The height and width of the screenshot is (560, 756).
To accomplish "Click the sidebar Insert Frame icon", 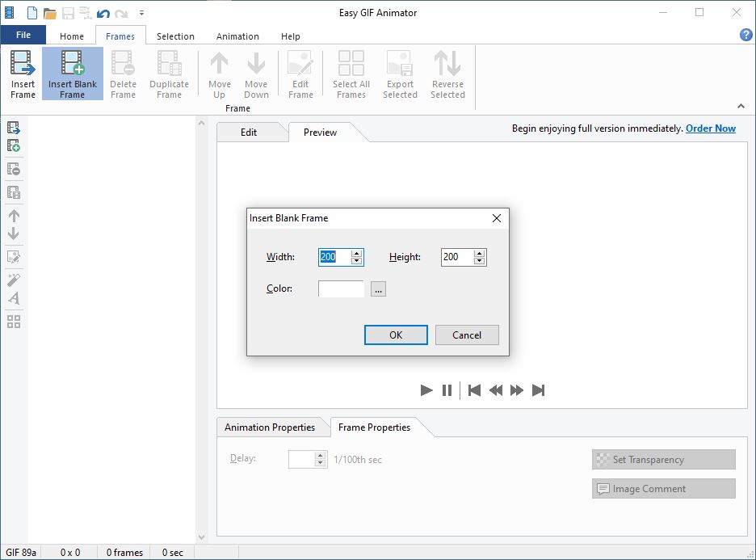I will point(14,128).
